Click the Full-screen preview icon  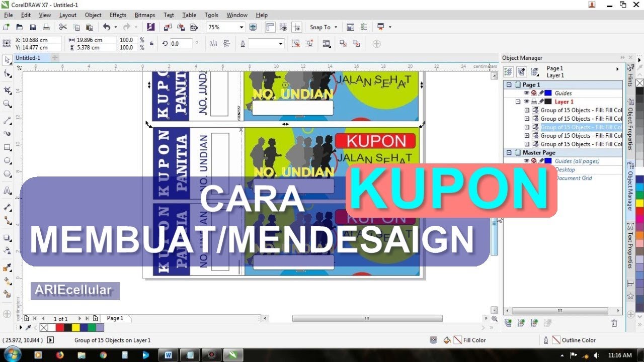(253, 27)
